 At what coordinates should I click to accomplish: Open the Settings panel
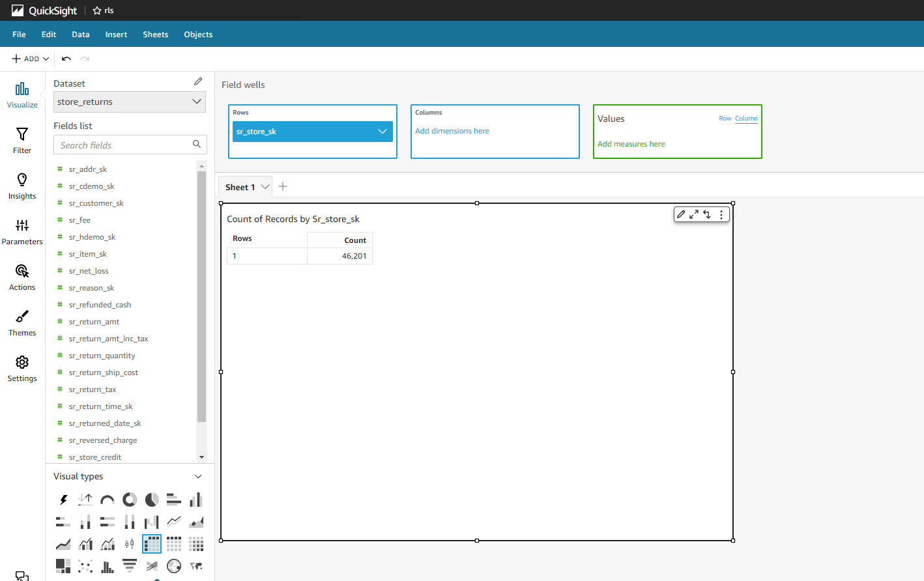tap(22, 369)
